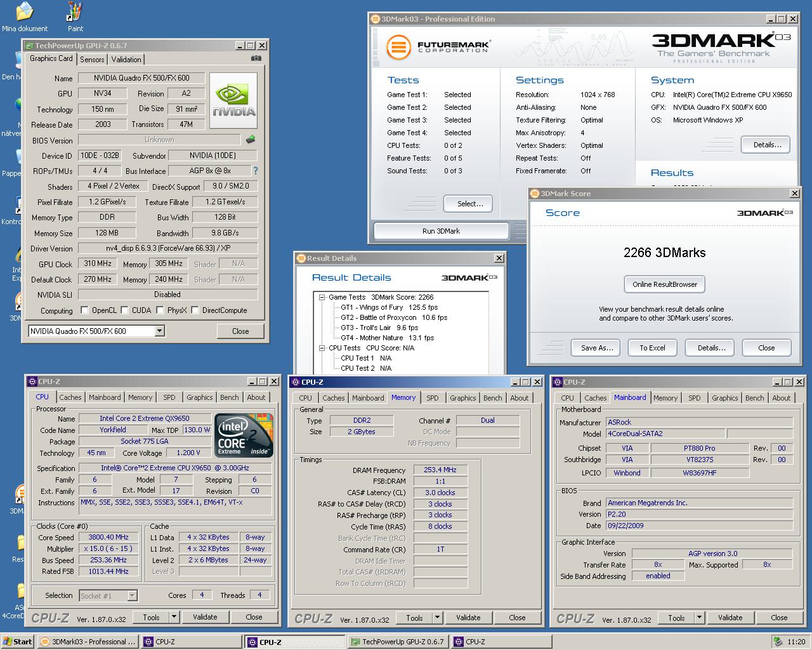Open the Tools dropdown arrow in Mainboard tab window
812x650 pixels.
pyautogui.click(x=699, y=618)
